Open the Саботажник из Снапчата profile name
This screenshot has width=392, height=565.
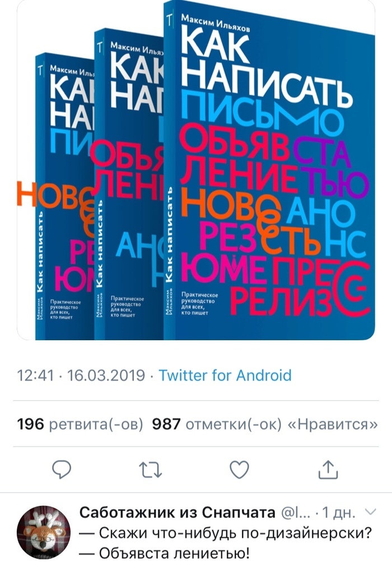point(177,512)
